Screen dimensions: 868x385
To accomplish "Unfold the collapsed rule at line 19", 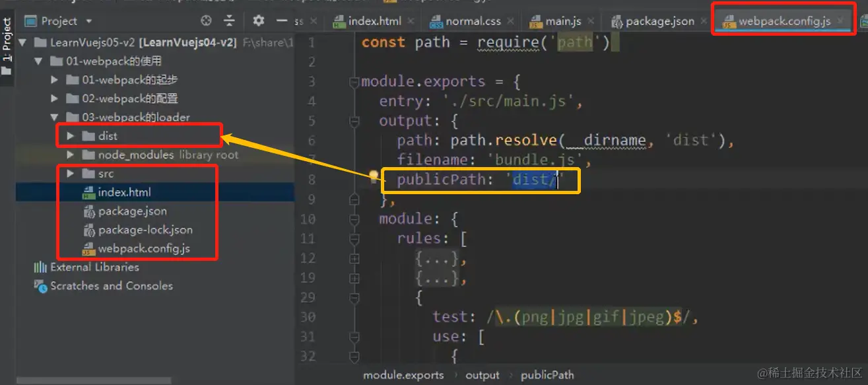I will (354, 279).
